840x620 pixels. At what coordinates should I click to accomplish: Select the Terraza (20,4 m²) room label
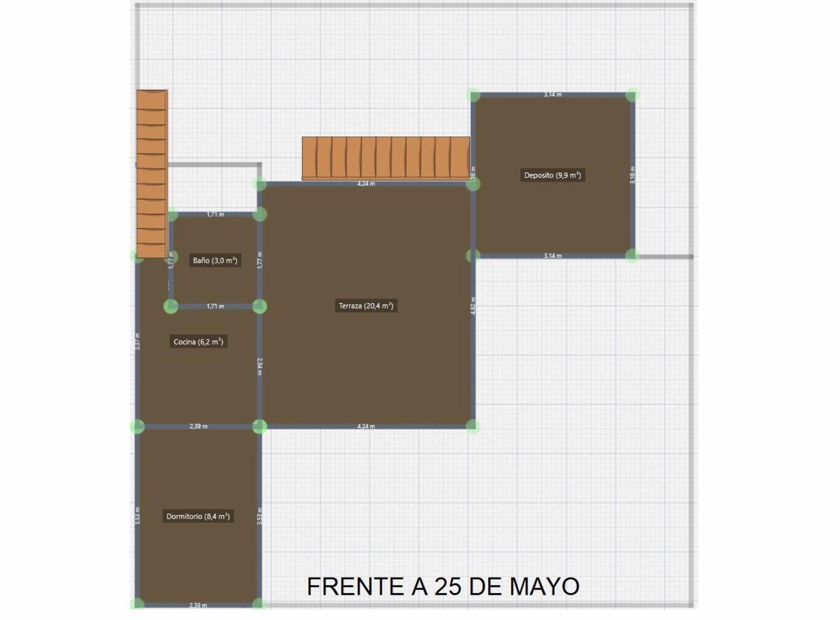[x=366, y=306]
